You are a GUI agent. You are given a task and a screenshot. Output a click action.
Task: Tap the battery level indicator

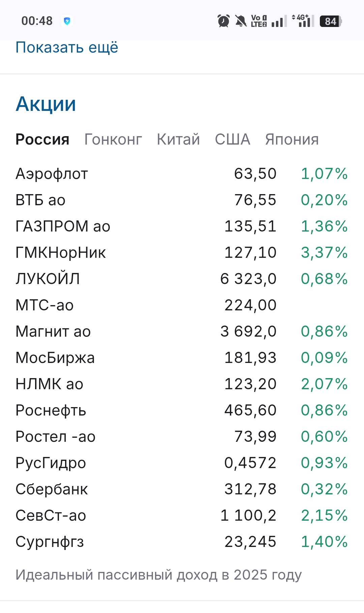click(x=331, y=21)
